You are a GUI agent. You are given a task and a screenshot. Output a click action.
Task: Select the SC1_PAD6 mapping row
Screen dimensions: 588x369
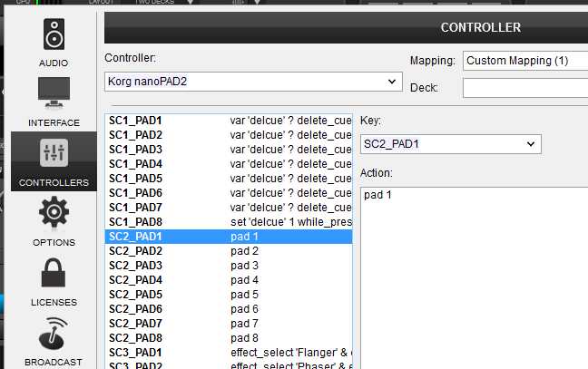(229, 193)
